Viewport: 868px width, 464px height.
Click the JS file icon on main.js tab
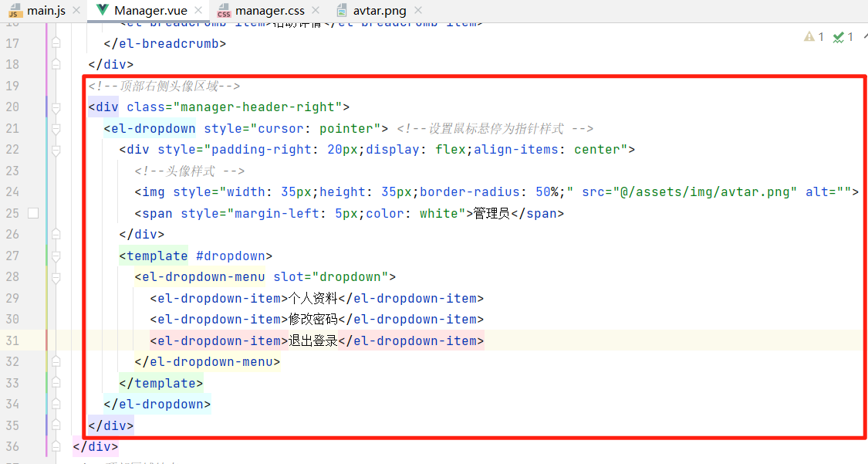[15, 11]
